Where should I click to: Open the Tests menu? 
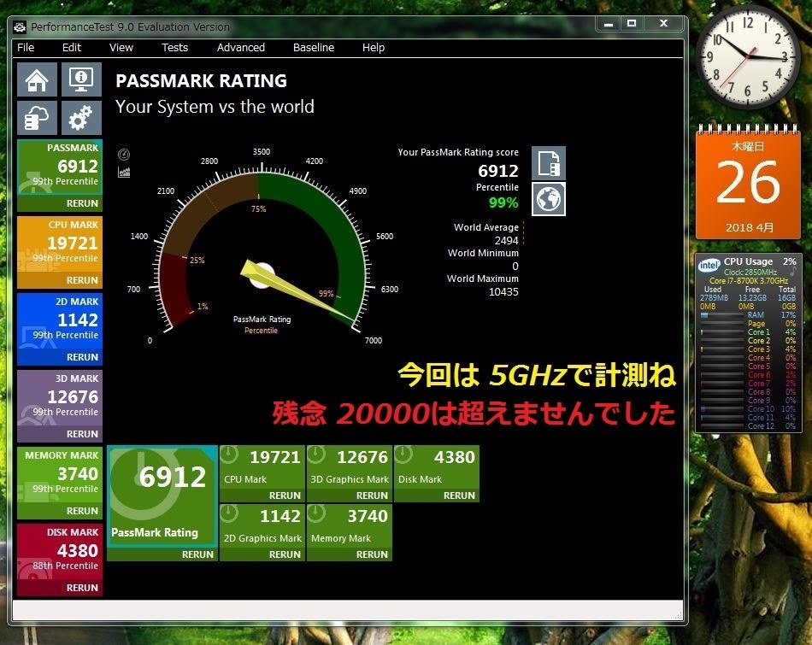(x=174, y=48)
